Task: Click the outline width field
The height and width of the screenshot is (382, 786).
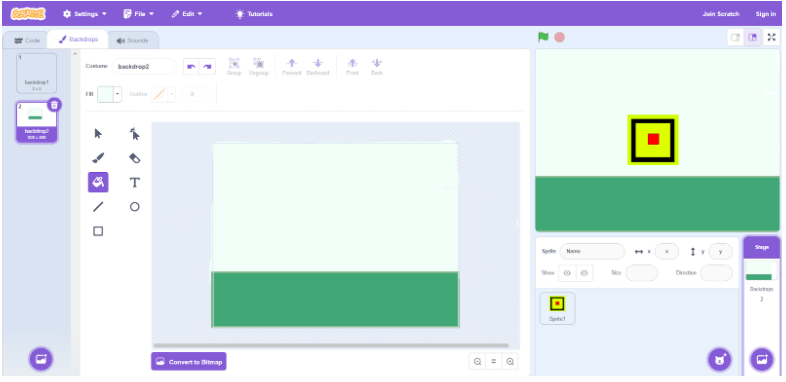Action: point(195,94)
